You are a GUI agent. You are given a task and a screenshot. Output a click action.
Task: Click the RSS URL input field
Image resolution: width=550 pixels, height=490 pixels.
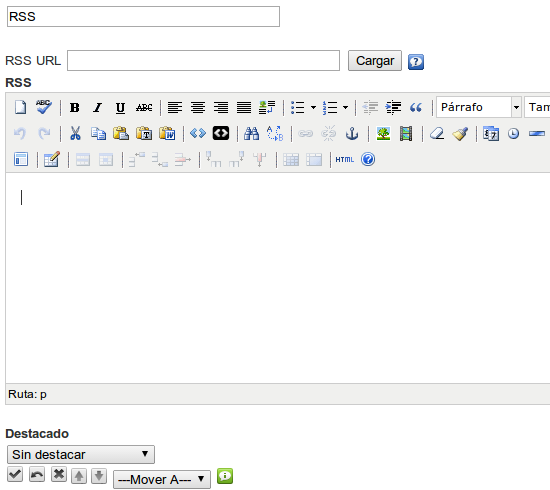point(203,60)
